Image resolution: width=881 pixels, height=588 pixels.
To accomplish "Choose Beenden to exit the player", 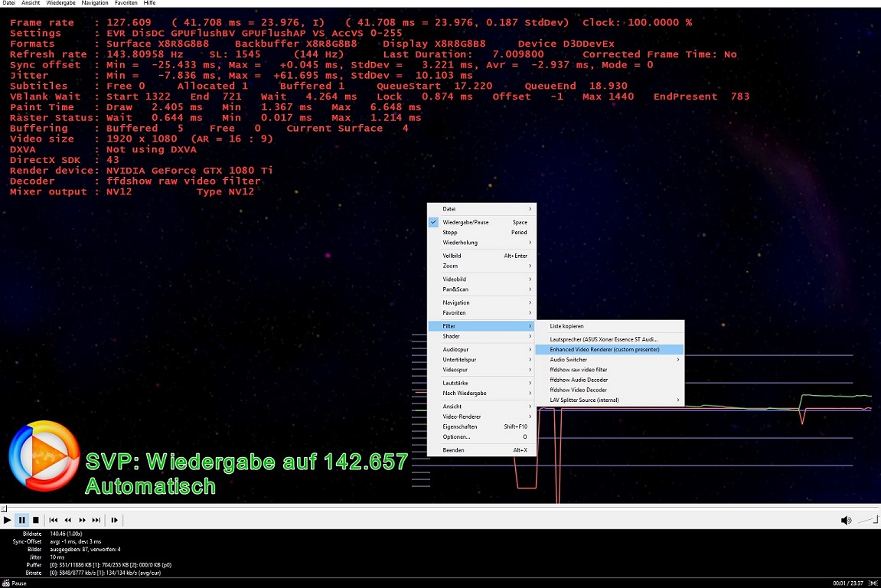I will pos(482,449).
